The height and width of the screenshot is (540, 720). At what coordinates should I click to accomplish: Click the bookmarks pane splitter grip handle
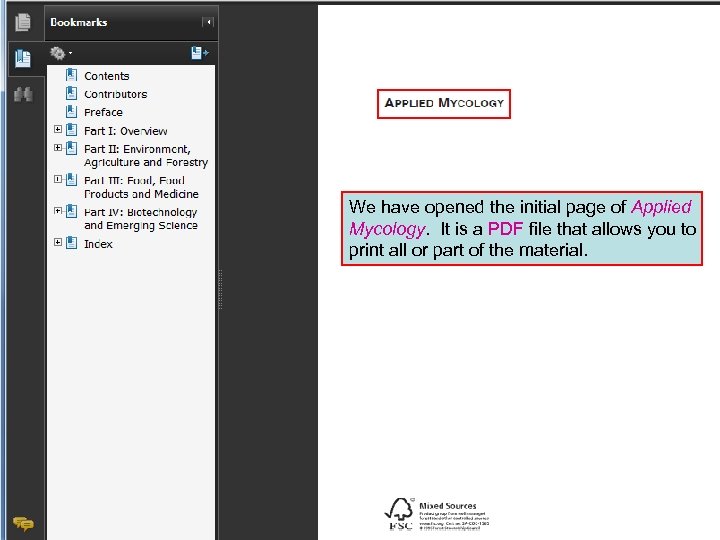[x=220, y=289]
